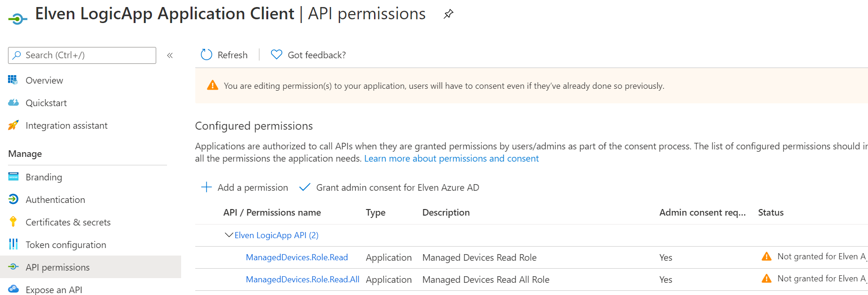Screen dimensions: 868x295
Task: Click warning icon in ManagedDevices.Role.Read status
Action: point(766,256)
